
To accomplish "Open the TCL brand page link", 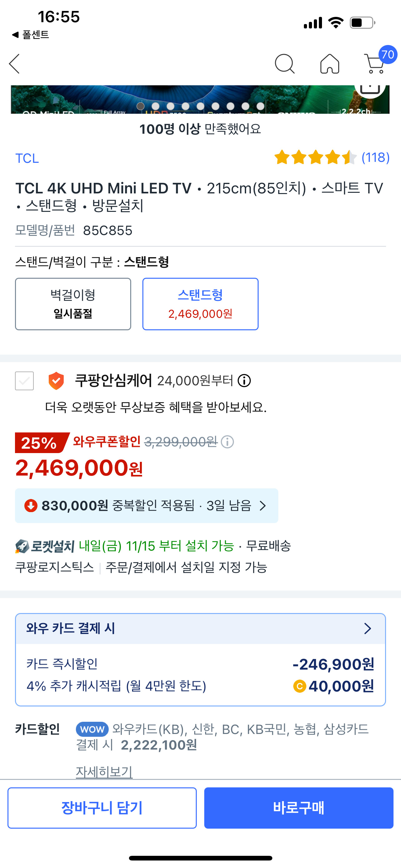I will coord(27,158).
